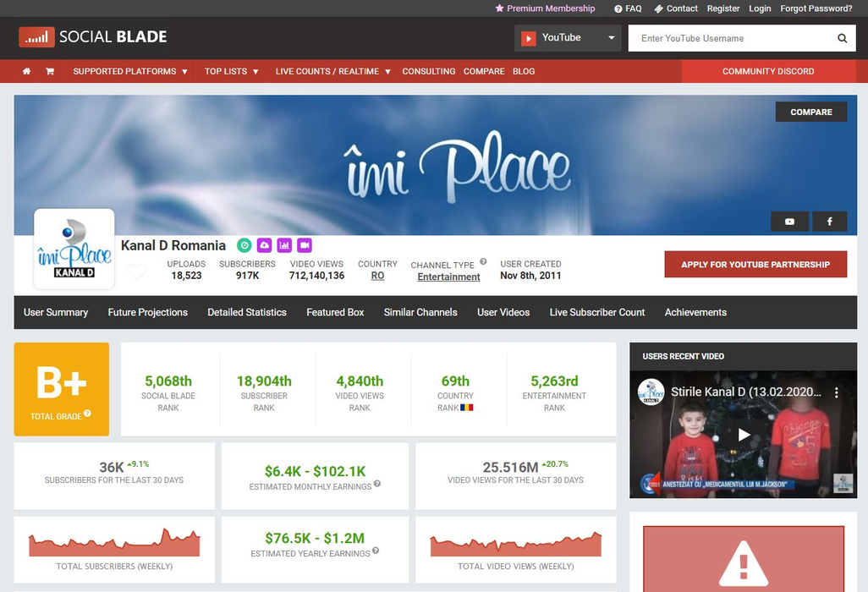
Task: Click the video's channel avatar icon
Action: pyautogui.click(x=651, y=392)
